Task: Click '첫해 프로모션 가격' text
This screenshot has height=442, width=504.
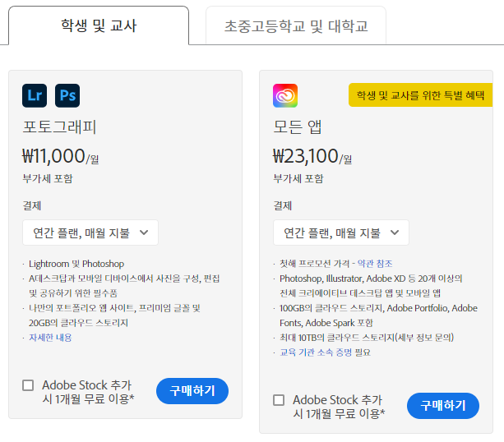Action: [x=314, y=264]
